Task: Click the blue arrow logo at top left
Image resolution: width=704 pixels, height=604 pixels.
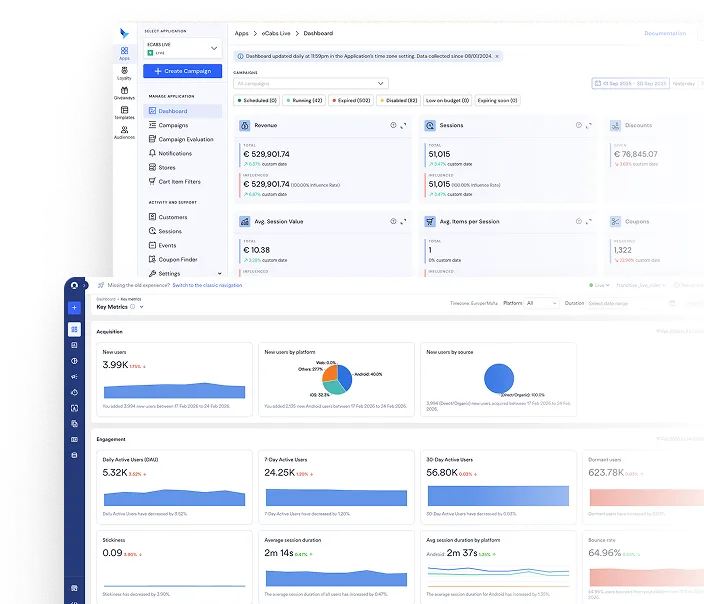Action: [124, 33]
